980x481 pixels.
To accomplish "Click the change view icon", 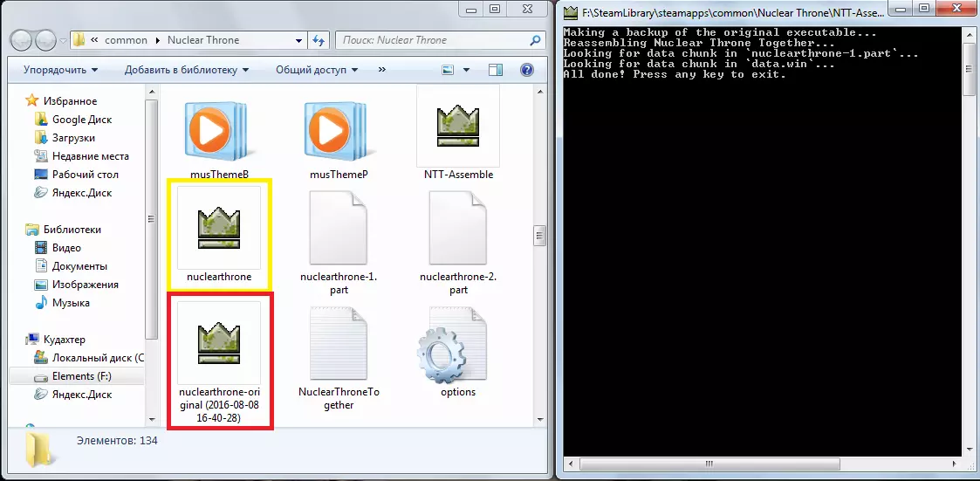I will 448,70.
